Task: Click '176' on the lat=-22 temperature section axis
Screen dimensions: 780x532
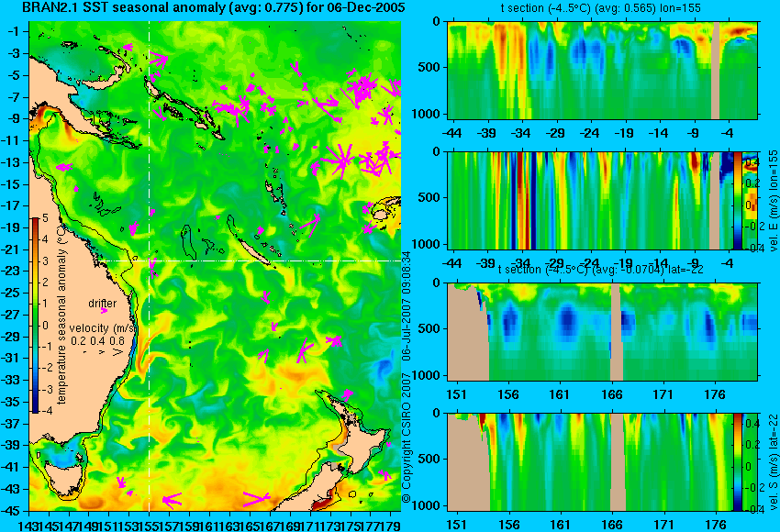Action: tap(715, 394)
